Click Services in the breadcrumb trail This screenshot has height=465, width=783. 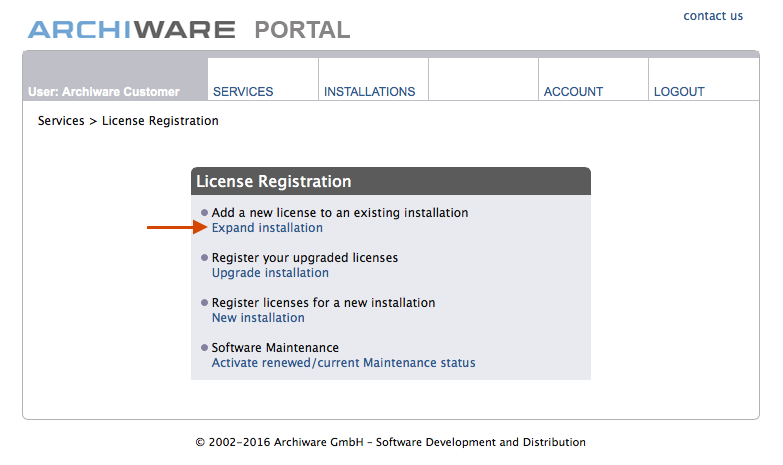click(x=61, y=121)
